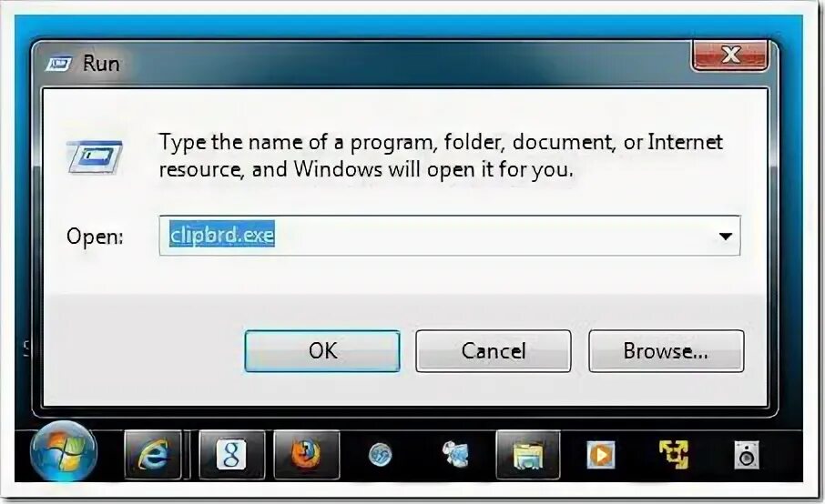
Task: Open the Google icon on taskbar
Action: pos(231,455)
